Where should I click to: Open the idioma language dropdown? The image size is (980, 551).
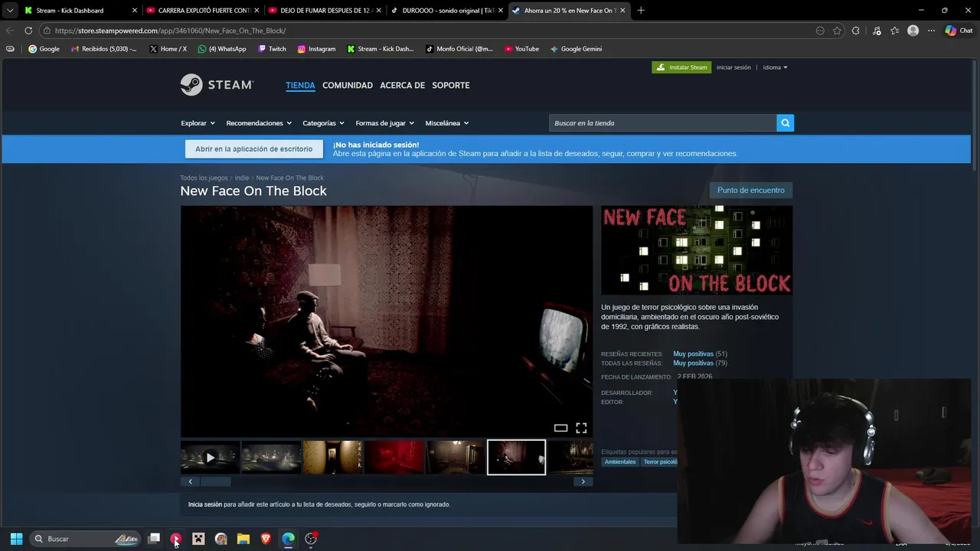775,67
